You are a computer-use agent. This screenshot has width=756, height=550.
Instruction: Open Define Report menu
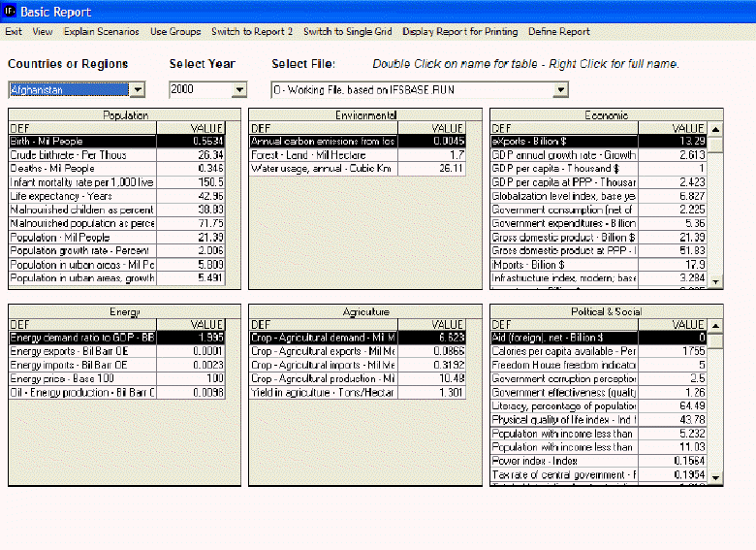[x=559, y=32]
